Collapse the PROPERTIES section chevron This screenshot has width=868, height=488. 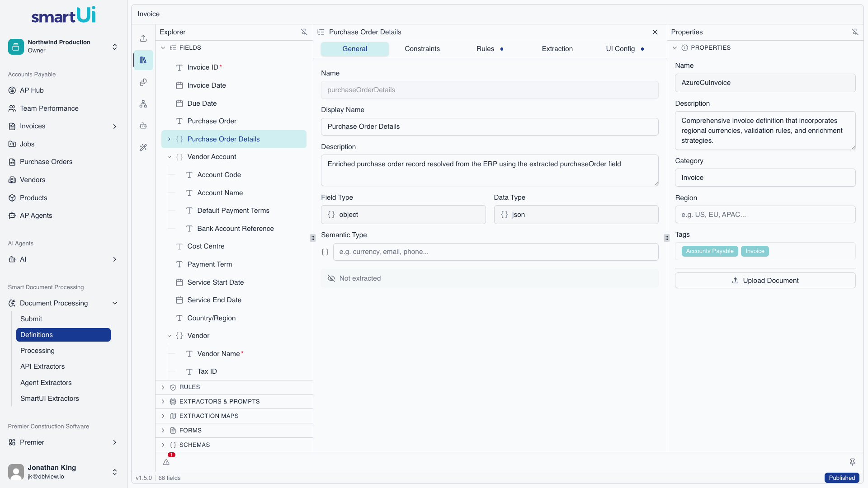click(x=675, y=48)
